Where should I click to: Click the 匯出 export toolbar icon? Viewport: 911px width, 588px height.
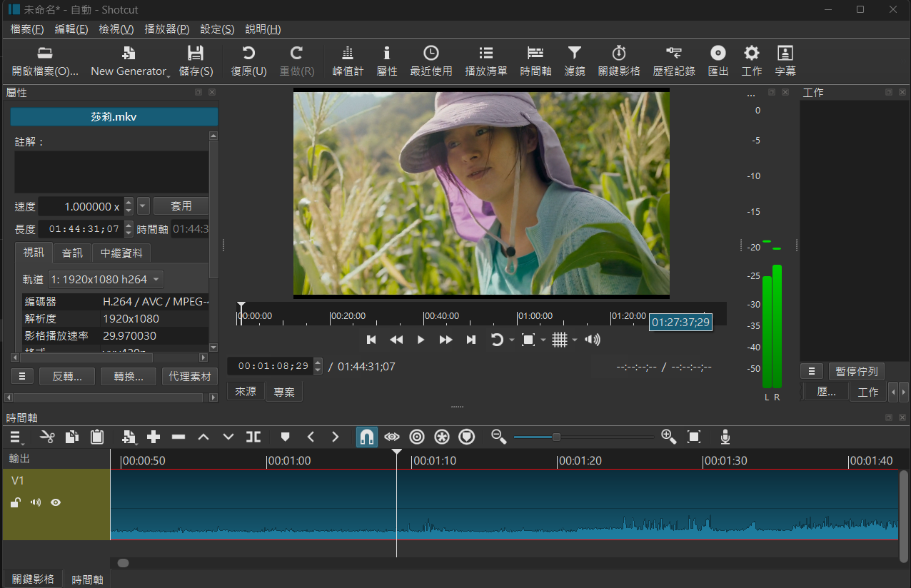coord(718,61)
